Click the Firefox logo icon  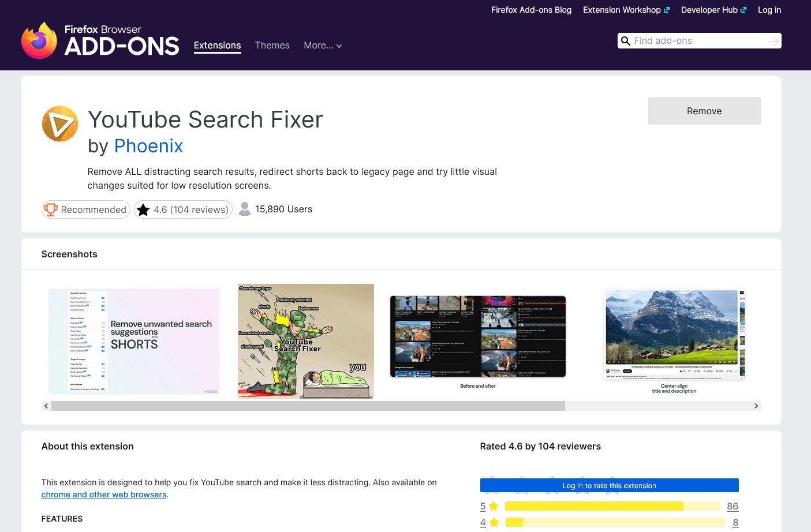(39, 40)
